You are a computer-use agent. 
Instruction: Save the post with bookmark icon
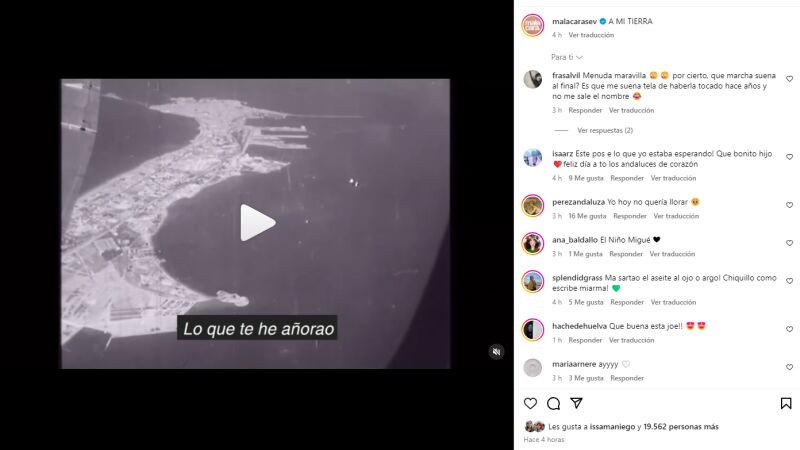coord(786,404)
